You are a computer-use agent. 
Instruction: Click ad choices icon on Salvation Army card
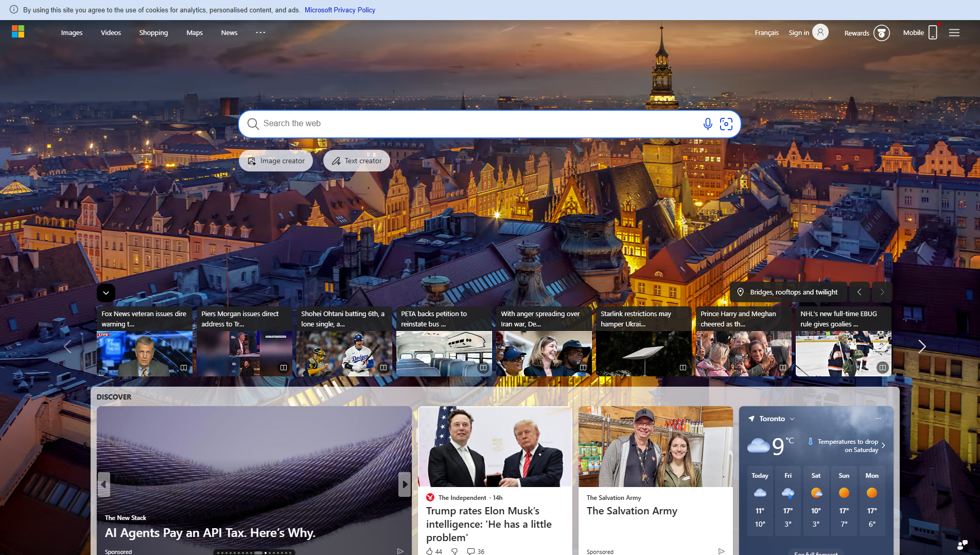click(721, 551)
